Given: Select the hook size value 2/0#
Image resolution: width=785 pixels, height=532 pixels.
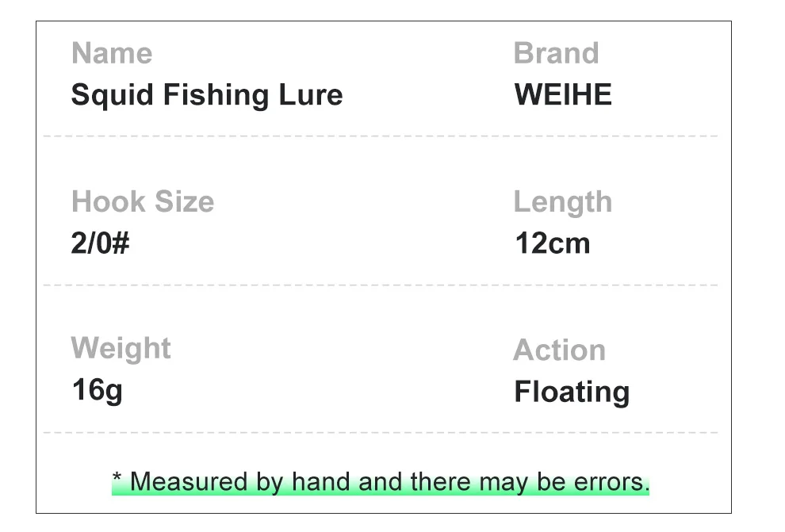Looking at the screenshot, I should [x=100, y=243].
